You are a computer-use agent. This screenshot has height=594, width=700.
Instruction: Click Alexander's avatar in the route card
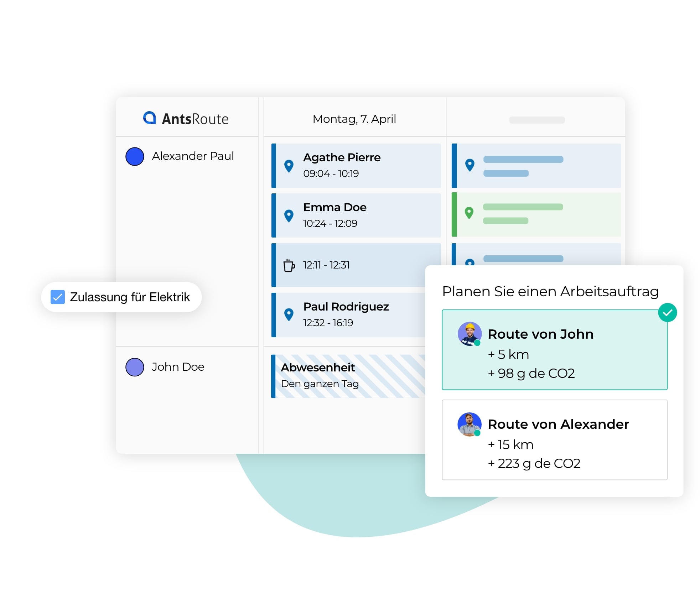tap(469, 424)
